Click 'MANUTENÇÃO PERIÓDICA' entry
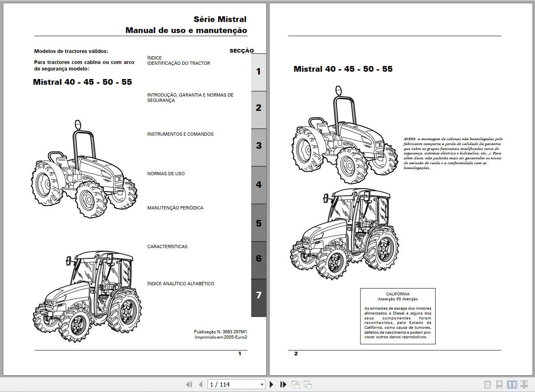 point(175,208)
